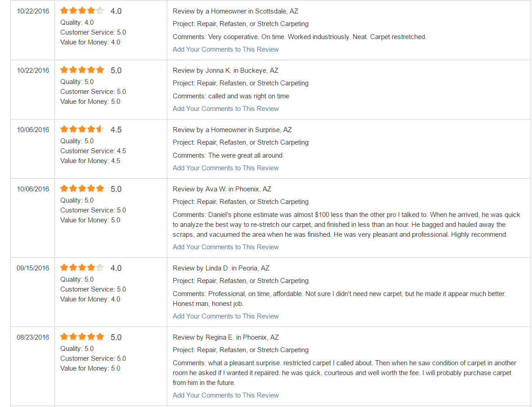Image resolution: width=532 pixels, height=407 pixels.
Task: Click 'Customer Service: 4.5' rating text
Action: pyautogui.click(x=93, y=151)
